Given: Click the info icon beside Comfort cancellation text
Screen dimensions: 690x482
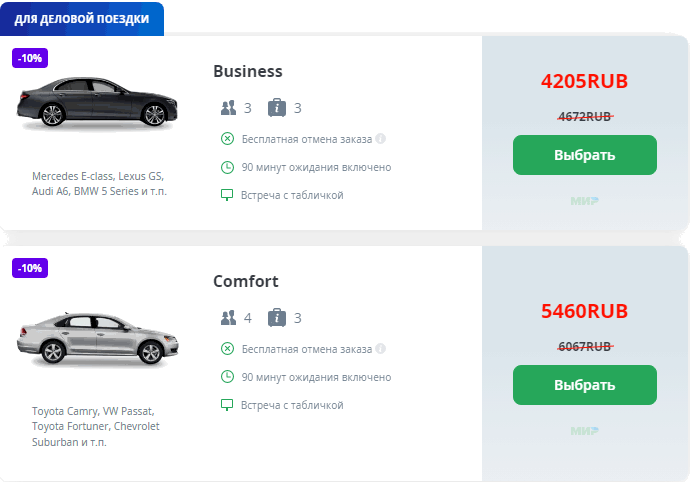Looking at the screenshot, I should point(381,349).
